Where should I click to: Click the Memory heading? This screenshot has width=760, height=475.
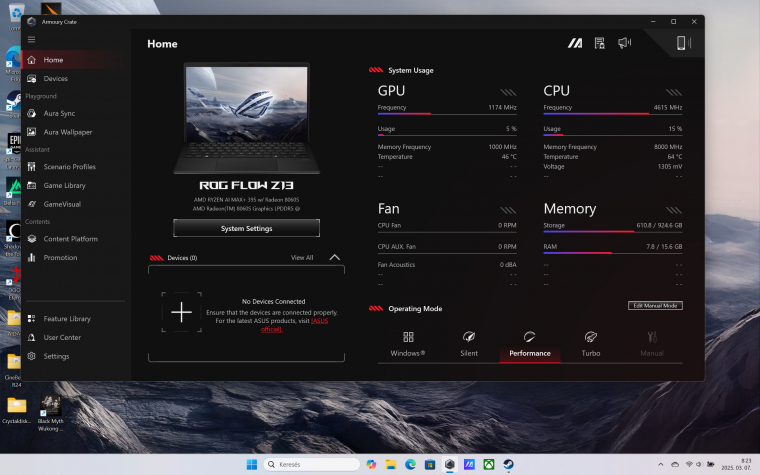[x=570, y=208]
